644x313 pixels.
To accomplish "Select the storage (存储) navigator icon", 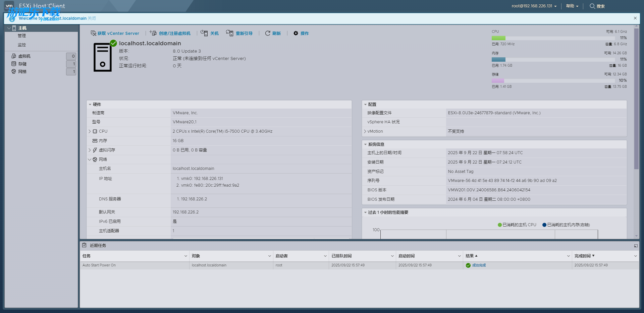I will (14, 64).
